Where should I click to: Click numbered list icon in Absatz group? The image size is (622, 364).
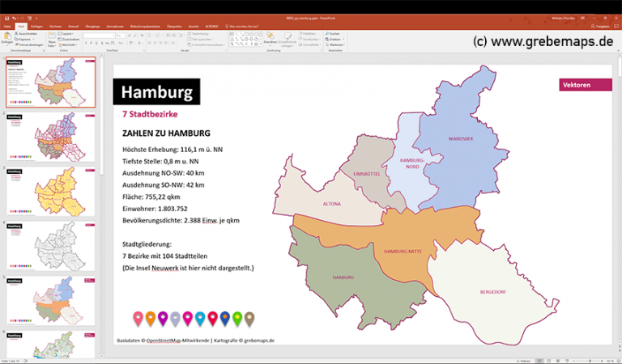tap(159, 36)
